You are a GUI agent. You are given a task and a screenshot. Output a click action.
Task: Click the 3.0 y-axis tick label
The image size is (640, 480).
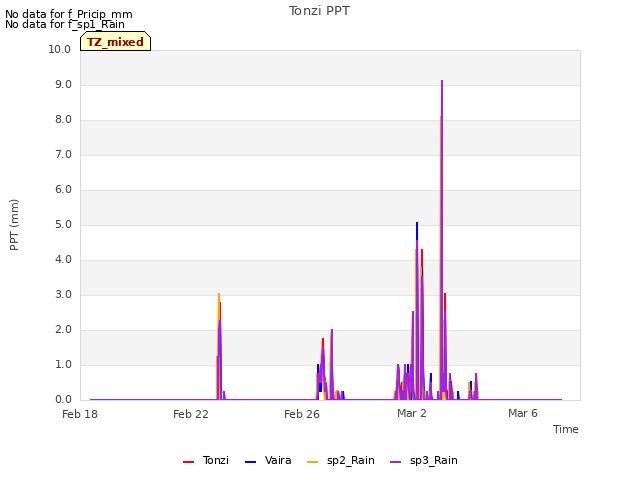[x=63, y=295]
